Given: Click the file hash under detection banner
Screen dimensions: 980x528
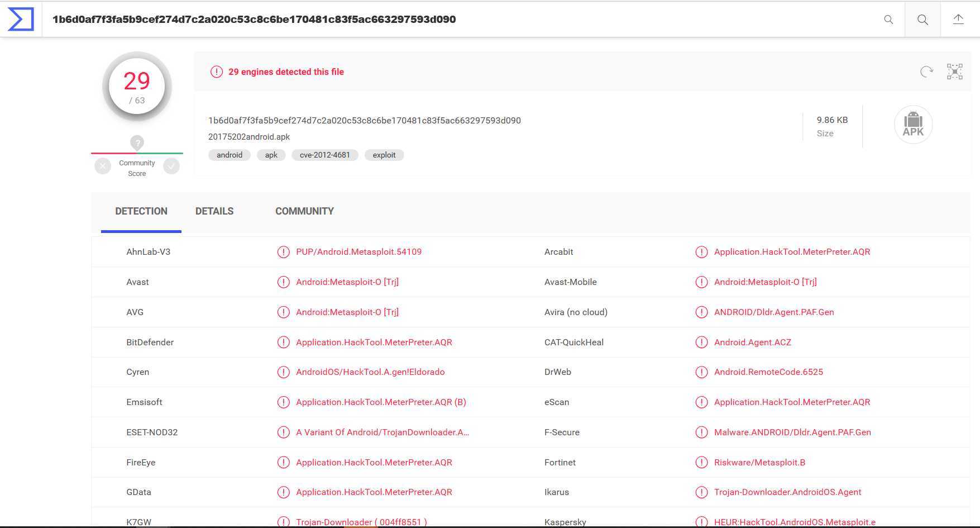Looking at the screenshot, I should 365,121.
